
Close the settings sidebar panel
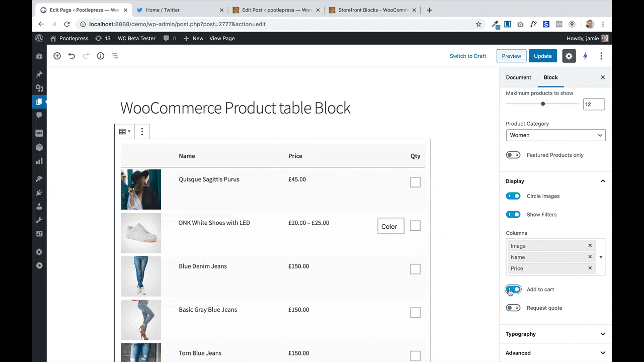click(603, 77)
